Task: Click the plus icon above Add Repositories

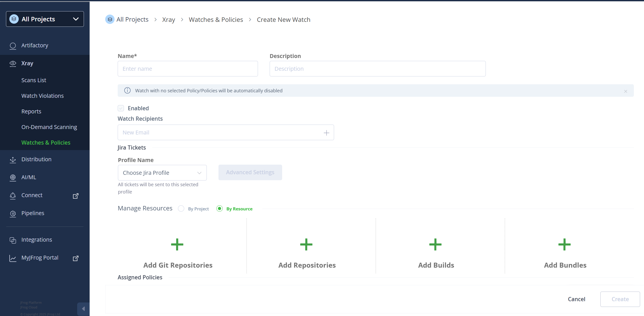Action: 306,244
